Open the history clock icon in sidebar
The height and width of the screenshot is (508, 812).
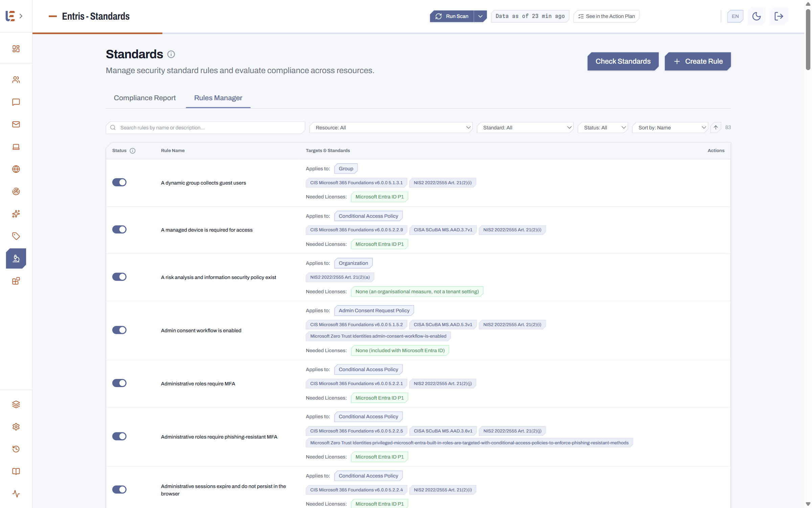pos(16,449)
